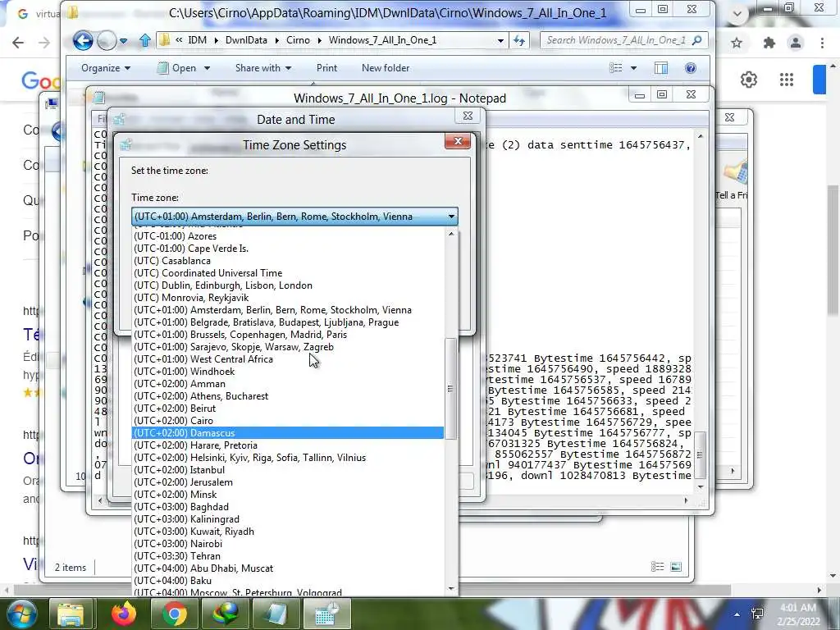
Task: Open Explorer help question-mark icon
Action: [x=691, y=68]
